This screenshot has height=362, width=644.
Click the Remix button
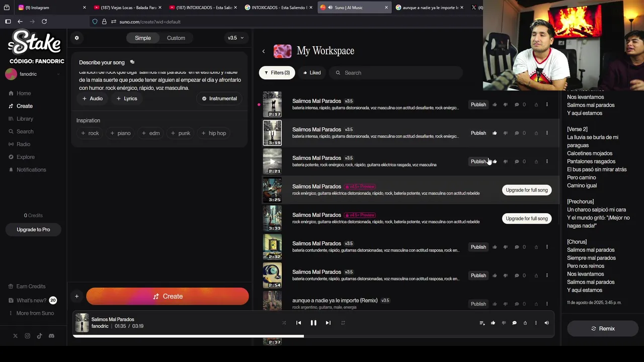[603, 328]
